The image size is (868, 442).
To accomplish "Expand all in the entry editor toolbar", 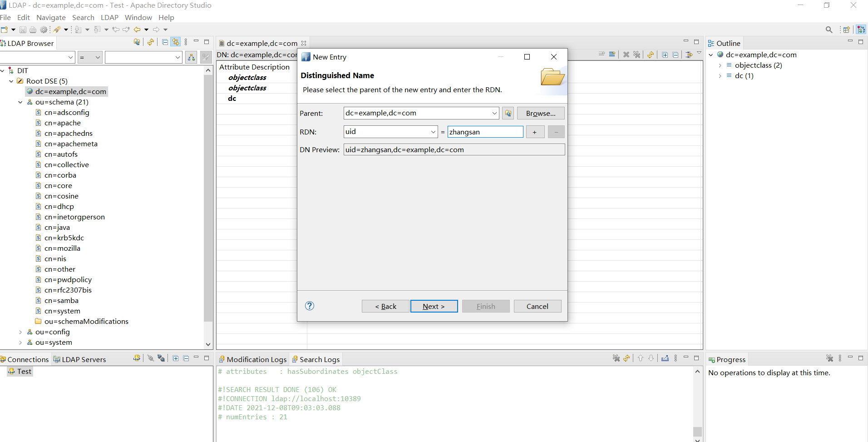I will [665, 55].
